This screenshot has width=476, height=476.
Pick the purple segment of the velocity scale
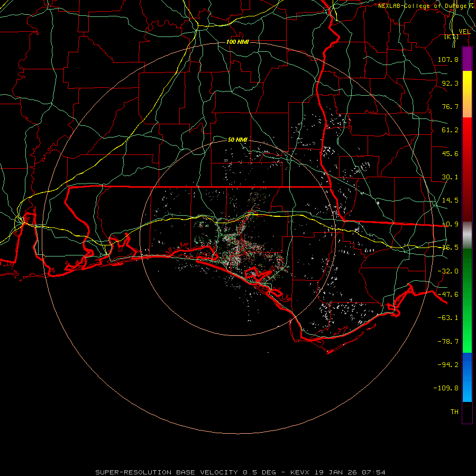pos(467,59)
